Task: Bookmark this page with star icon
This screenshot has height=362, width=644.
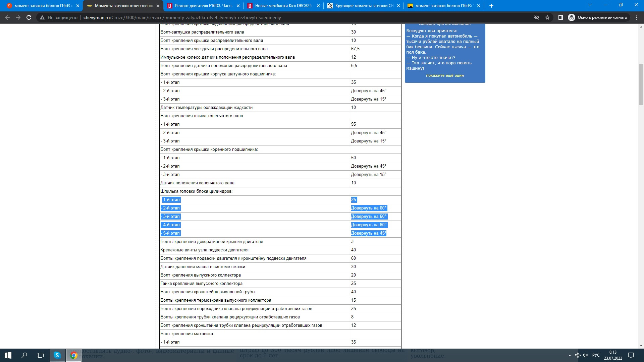Action: 547,17
